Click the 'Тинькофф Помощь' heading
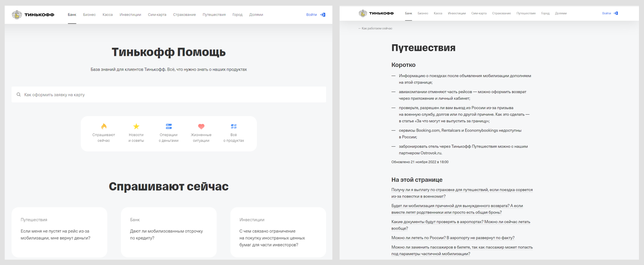The width and height of the screenshot is (644, 265). (x=169, y=52)
